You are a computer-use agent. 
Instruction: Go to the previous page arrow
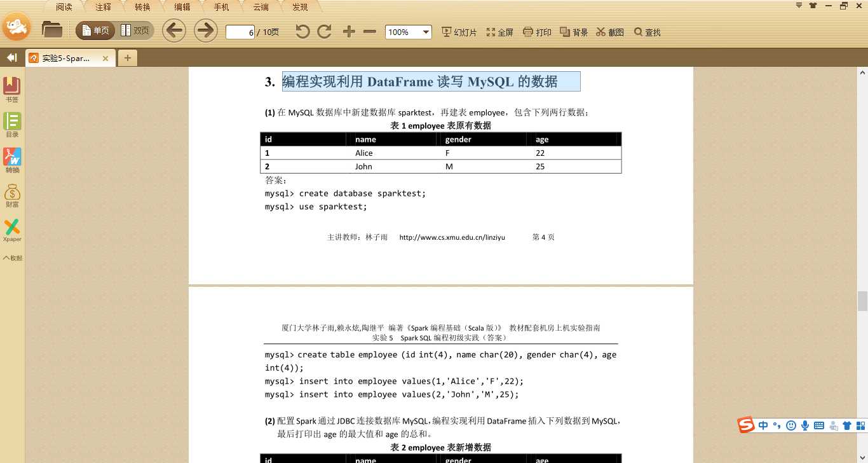[x=174, y=31]
